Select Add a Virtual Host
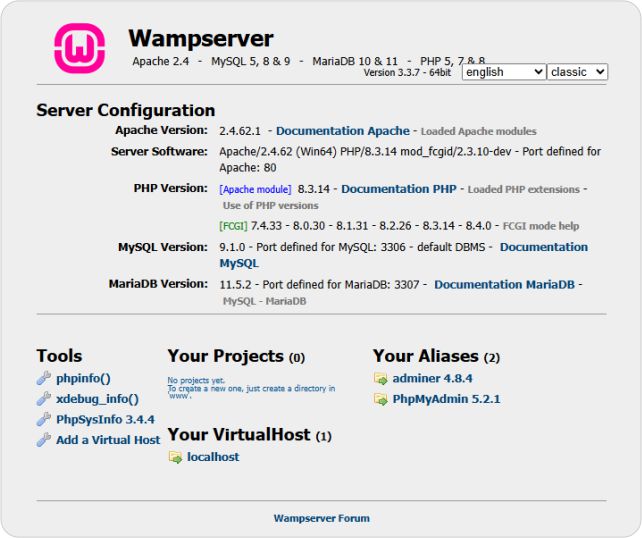642x538 pixels. tap(108, 440)
